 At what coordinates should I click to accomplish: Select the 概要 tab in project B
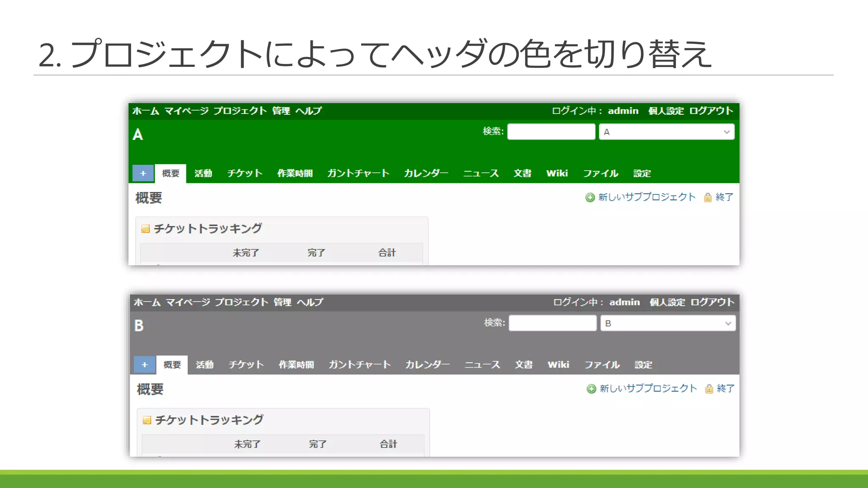[x=172, y=365]
